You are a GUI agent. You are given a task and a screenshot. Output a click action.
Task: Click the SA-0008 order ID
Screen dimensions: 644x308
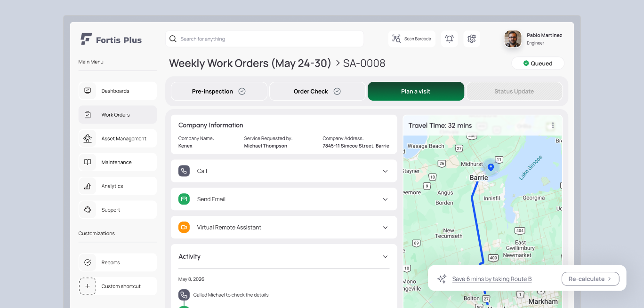tap(364, 63)
